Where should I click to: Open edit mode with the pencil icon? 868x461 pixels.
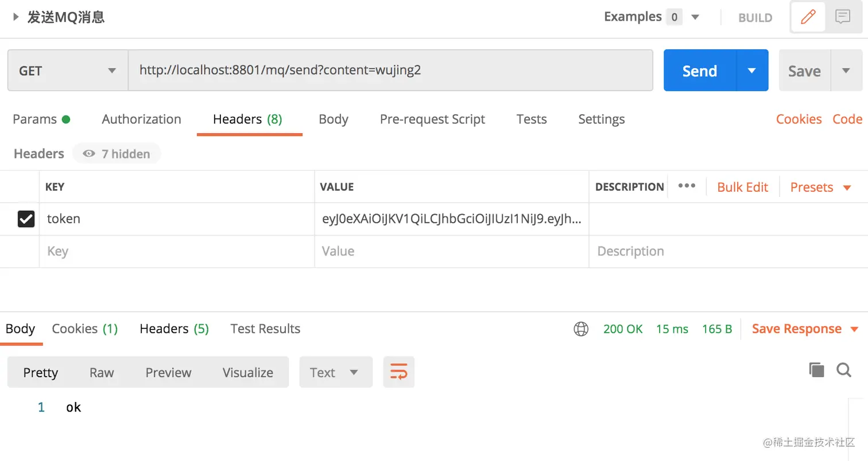(x=808, y=17)
